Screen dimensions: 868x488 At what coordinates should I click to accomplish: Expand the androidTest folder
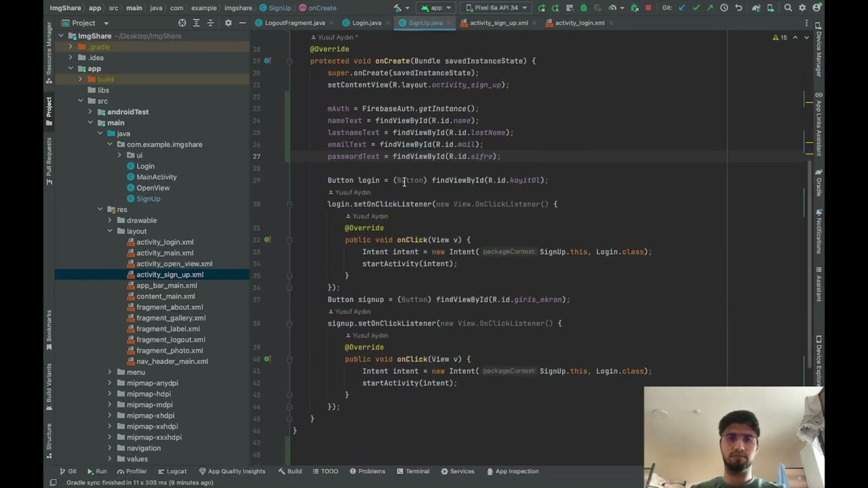[x=90, y=112]
